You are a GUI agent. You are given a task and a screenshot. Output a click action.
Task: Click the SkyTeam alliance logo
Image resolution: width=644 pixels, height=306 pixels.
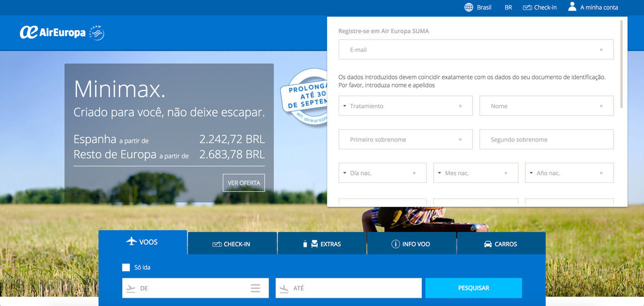tap(97, 32)
